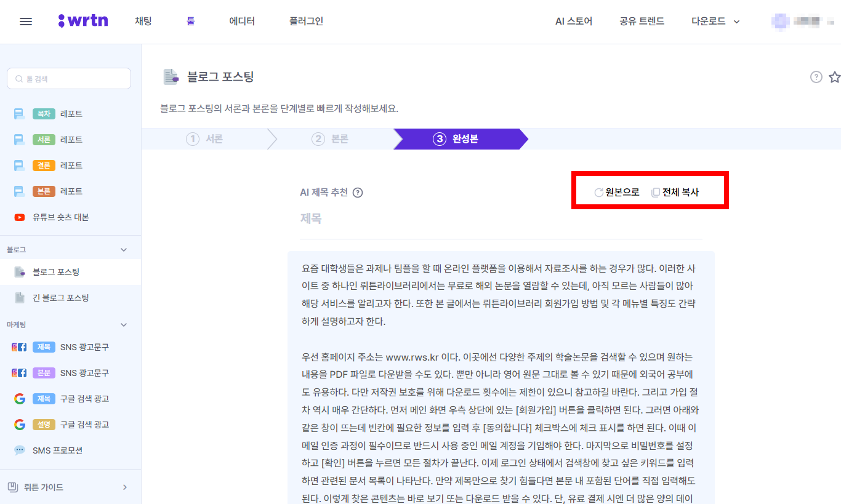
Task: Select the YouTube icon beside 유튜브 숏츠 대본
Action: pos(18,217)
